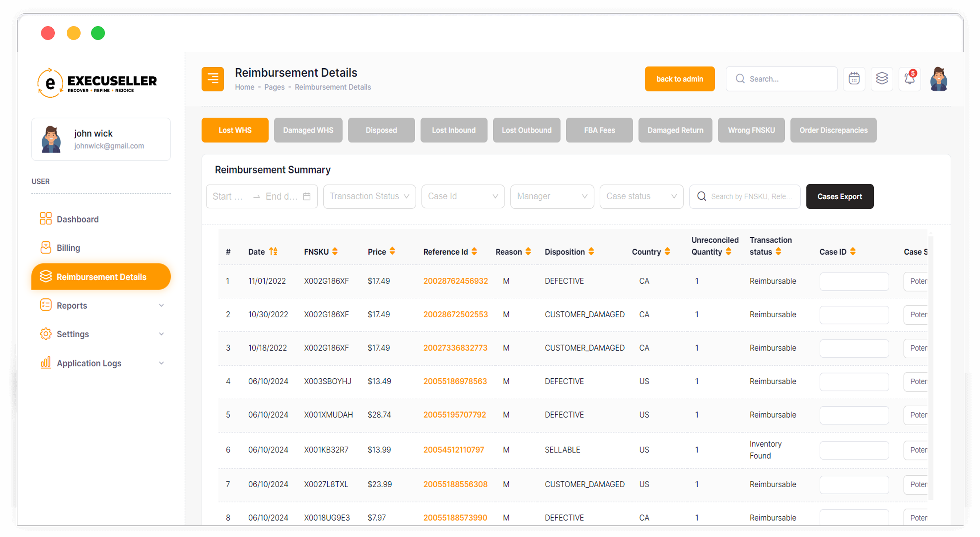Open reference 20054512110797 link
The width and height of the screenshot is (980, 537).
point(453,449)
